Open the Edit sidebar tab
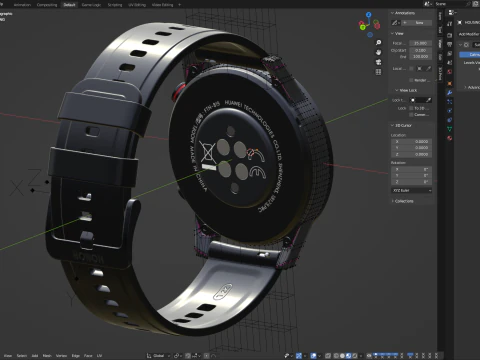 pyautogui.click(x=440, y=57)
